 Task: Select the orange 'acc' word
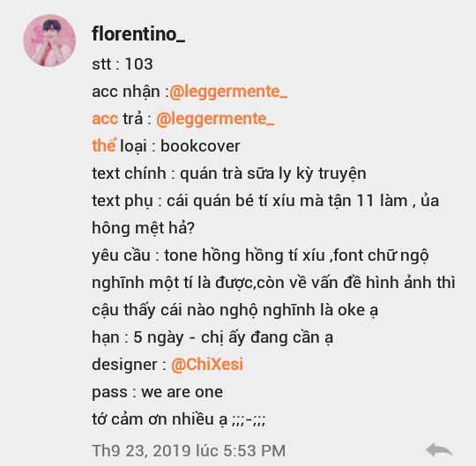click(105, 119)
